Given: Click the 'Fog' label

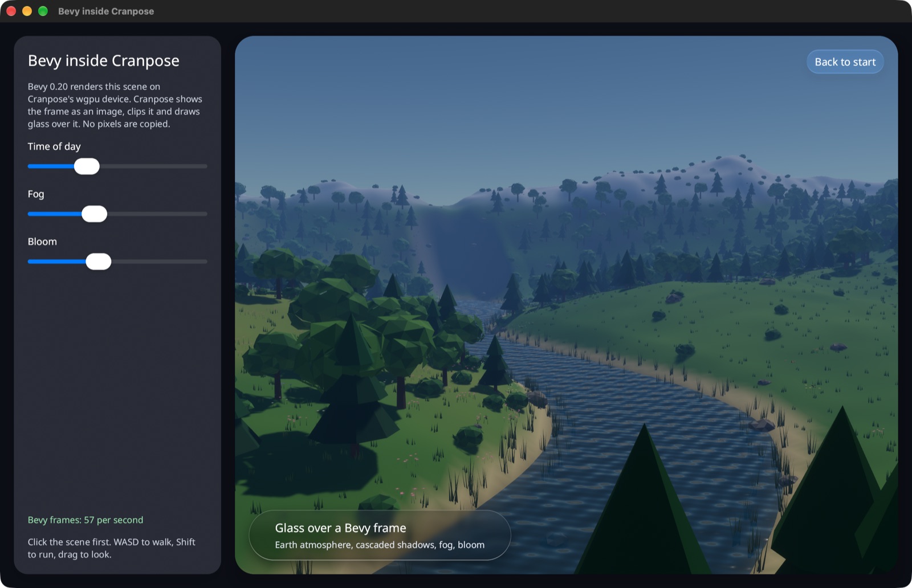Looking at the screenshot, I should pos(36,194).
